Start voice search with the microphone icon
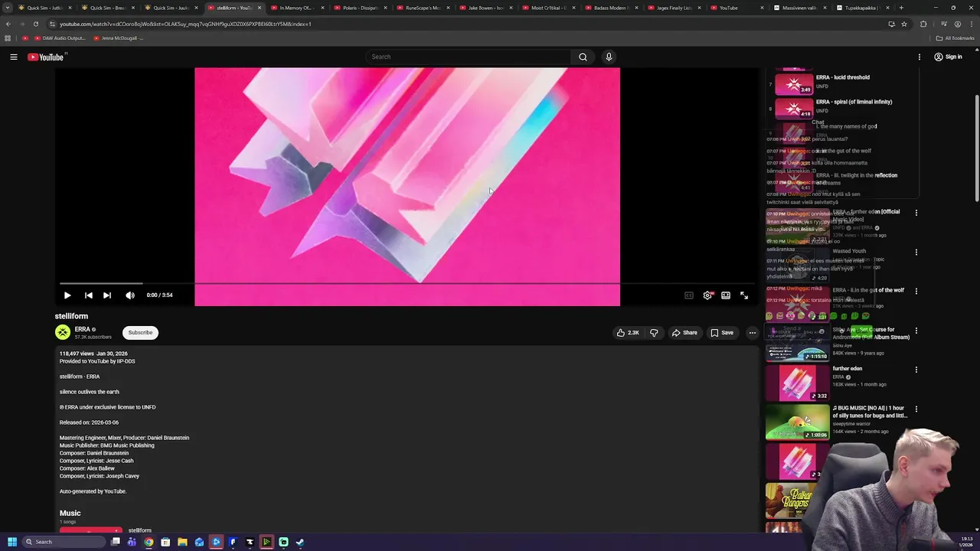The width and height of the screenshot is (980, 551). pyautogui.click(x=609, y=57)
